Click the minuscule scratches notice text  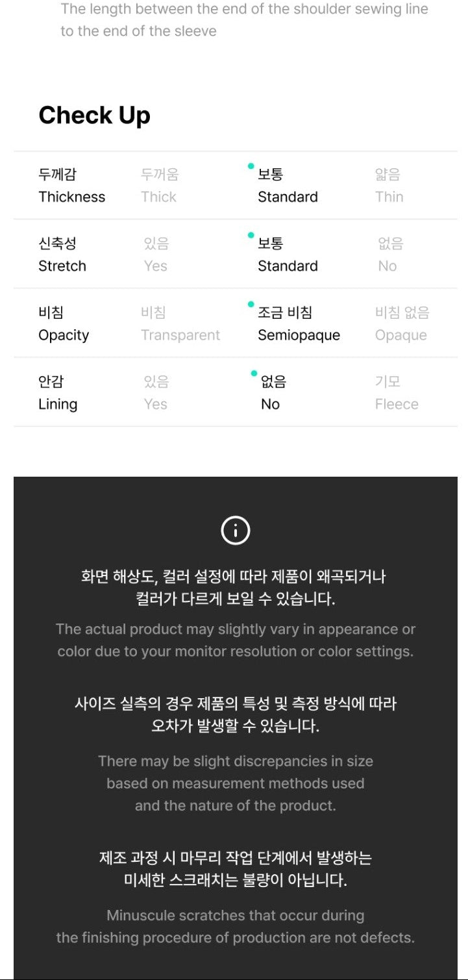235,927
